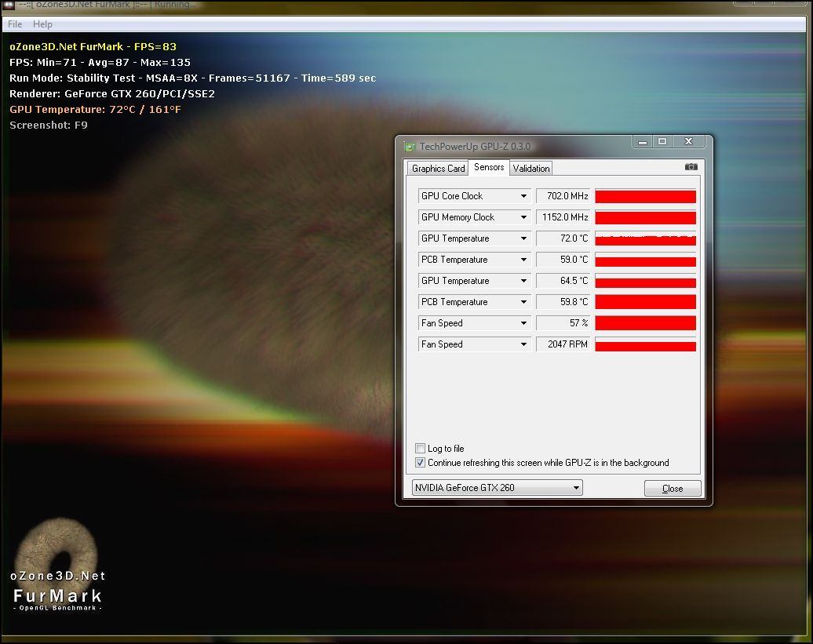The image size is (813, 644).
Task: Open Fan Speed dropdown showing 2047 RPM
Action: tap(523, 344)
